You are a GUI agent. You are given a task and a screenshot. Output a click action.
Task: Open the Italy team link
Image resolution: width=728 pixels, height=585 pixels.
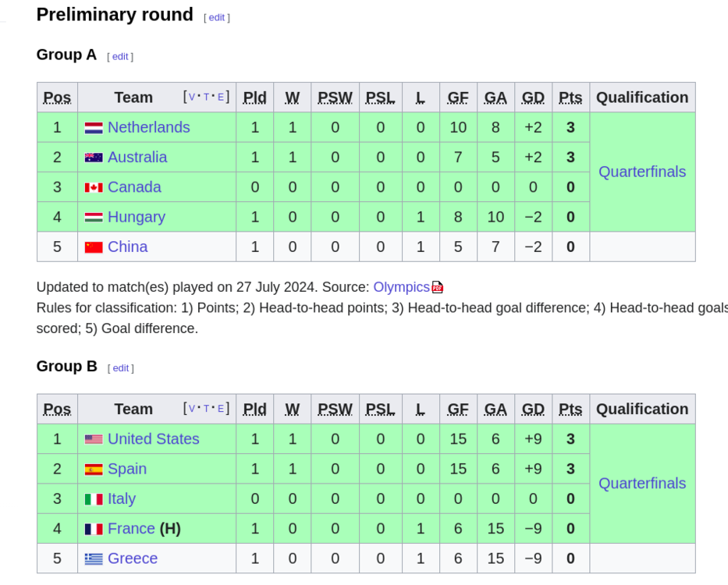pyautogui.click(x=122, y=499)
